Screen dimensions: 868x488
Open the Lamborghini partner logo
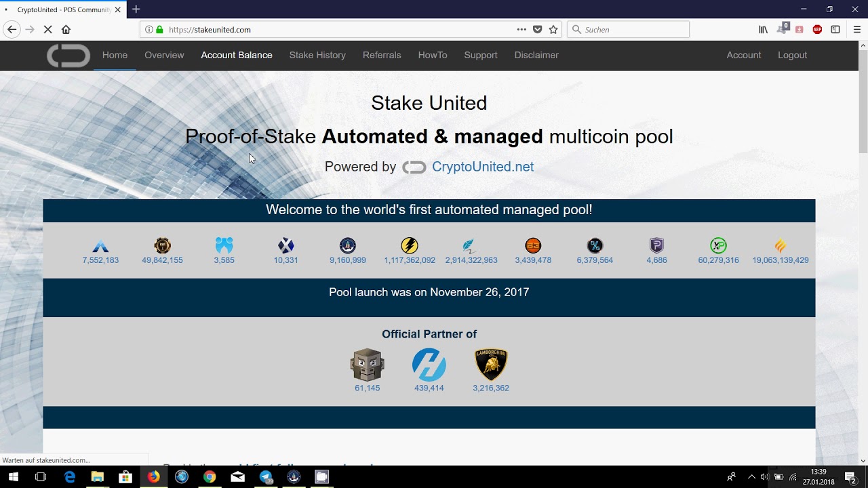coord(491,365)
